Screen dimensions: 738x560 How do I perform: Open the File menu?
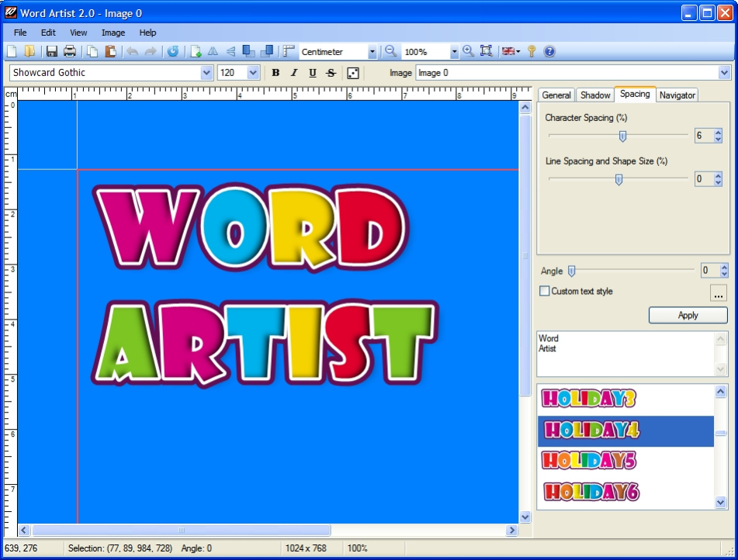[19, 33]
